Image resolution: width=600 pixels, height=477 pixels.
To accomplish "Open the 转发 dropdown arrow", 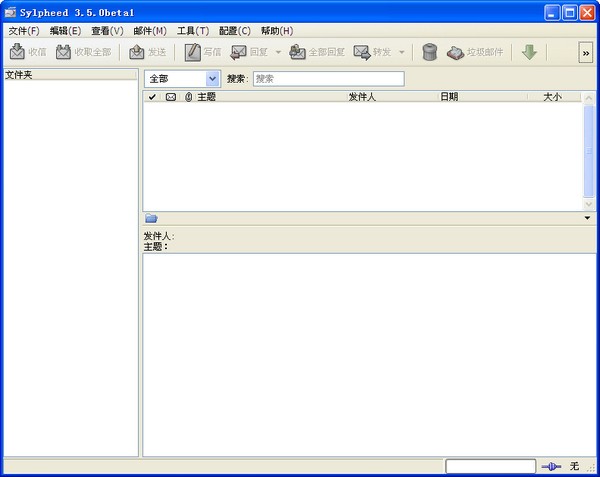I will (x=402, y=52).
